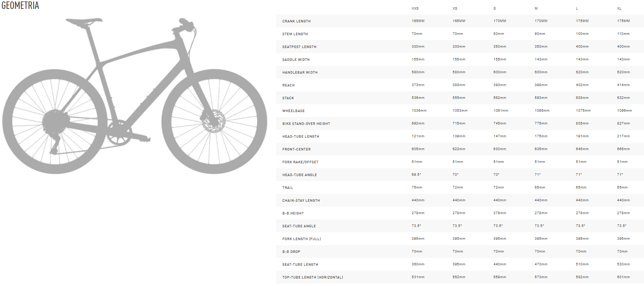
Task: Click the 1096mm wheelbase value for XL
Action: pos(624,111)
